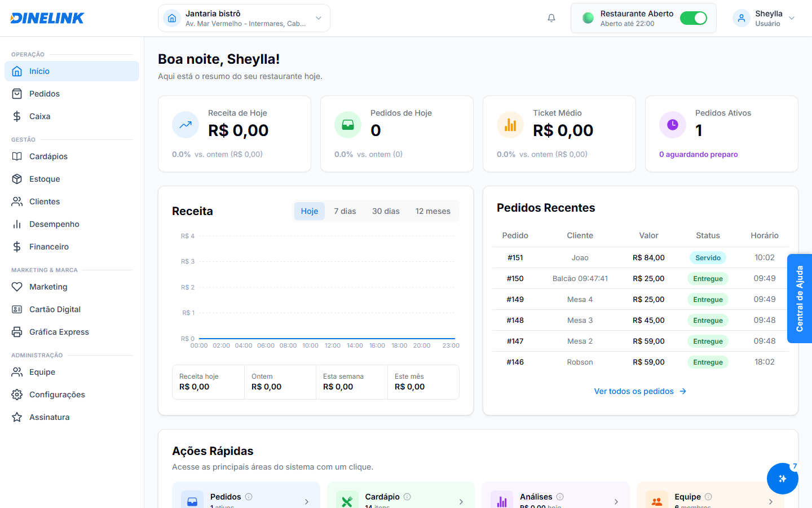Open the floating AI assistant button

782,479
